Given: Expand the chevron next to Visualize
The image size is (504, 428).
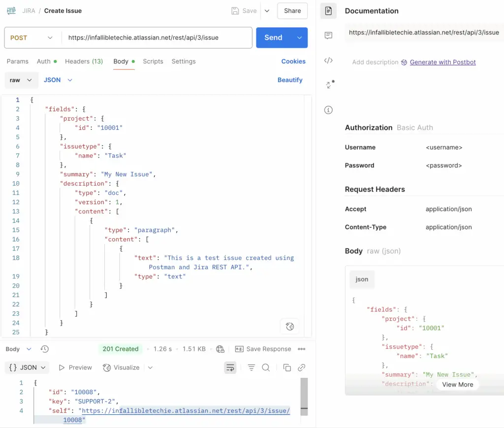Looking at the screenshot, I should 150,367.
